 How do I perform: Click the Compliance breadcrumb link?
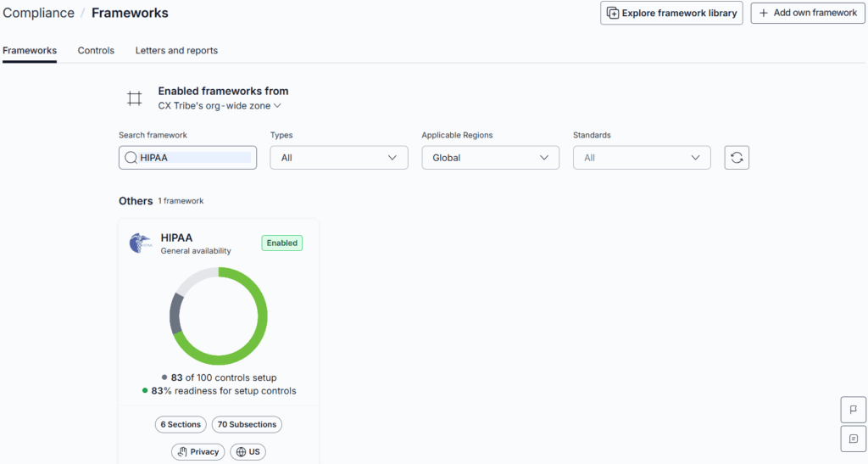pos(38,13)
